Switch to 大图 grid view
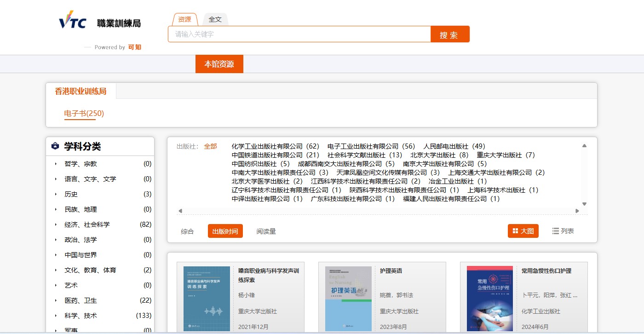644x334 pixels. point(523,231)
